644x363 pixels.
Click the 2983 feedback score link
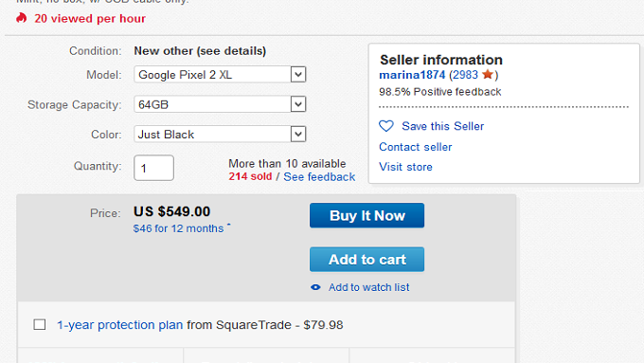pyautogui.click(x=465, y=75)
